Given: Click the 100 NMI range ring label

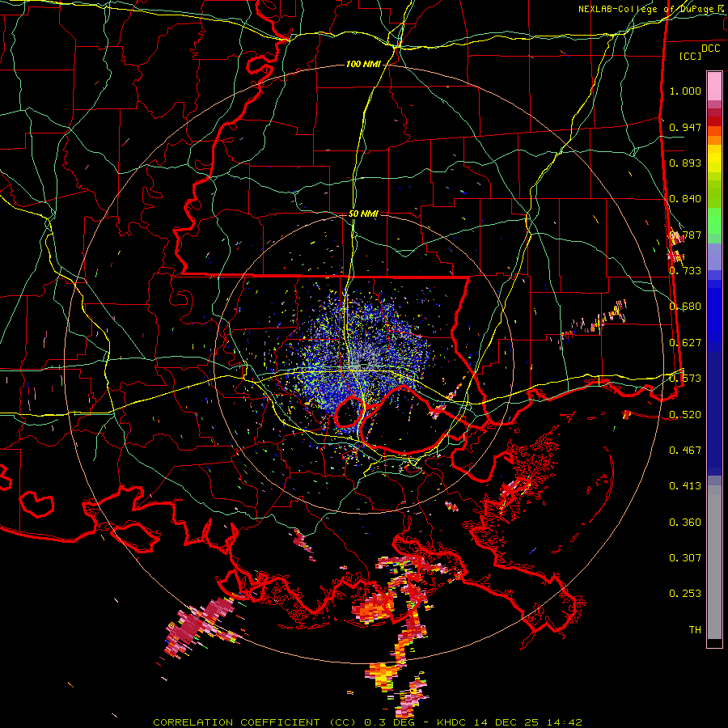Looking at the screenshot, I should [363, 64].
